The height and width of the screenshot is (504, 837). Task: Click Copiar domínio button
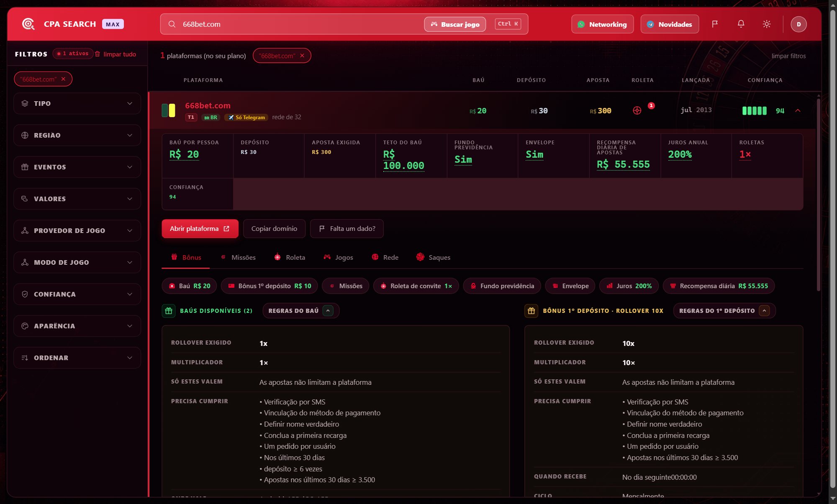point(274,229)
